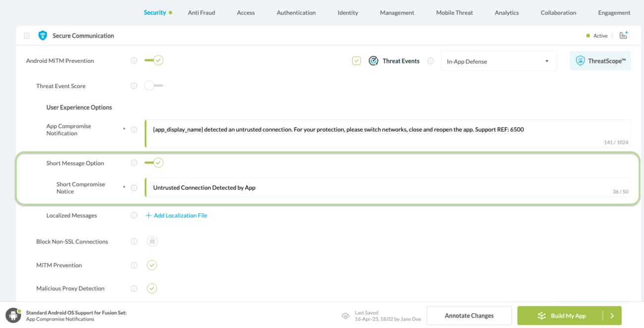644x328 pixels.
Task: Click the lock icon for Block Non-SSL Connections
Action: tap(152, 241)
